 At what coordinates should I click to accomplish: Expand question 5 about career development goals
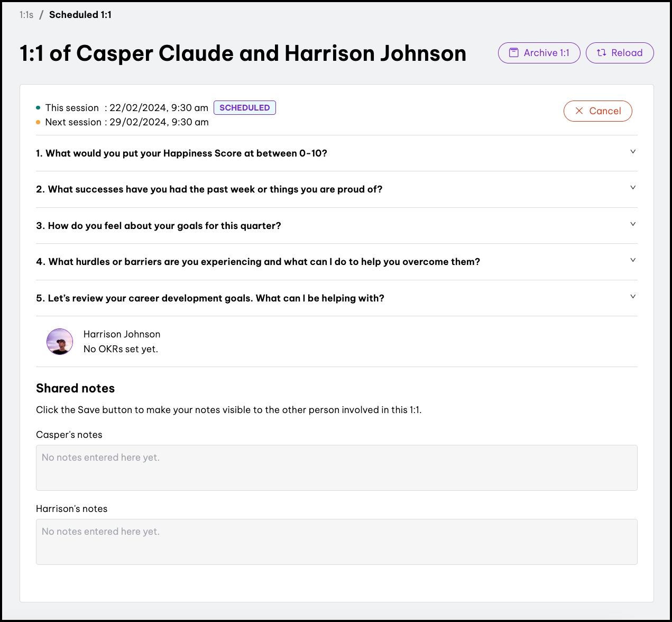pos(632,297)
